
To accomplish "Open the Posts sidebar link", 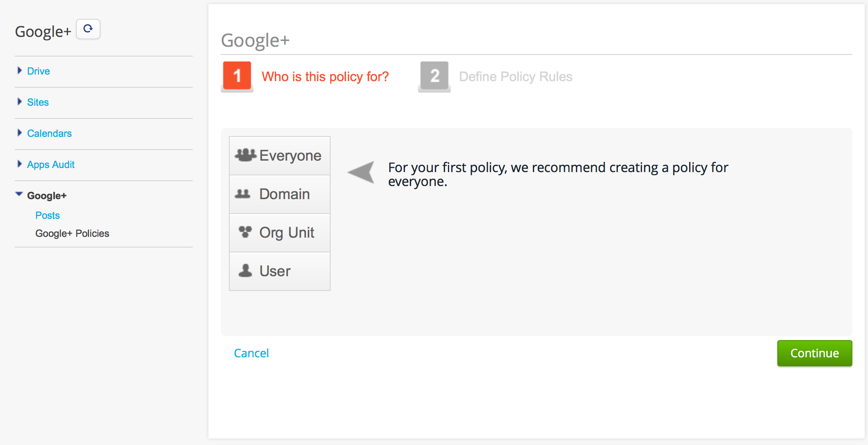I will click(x=48, y=215).
